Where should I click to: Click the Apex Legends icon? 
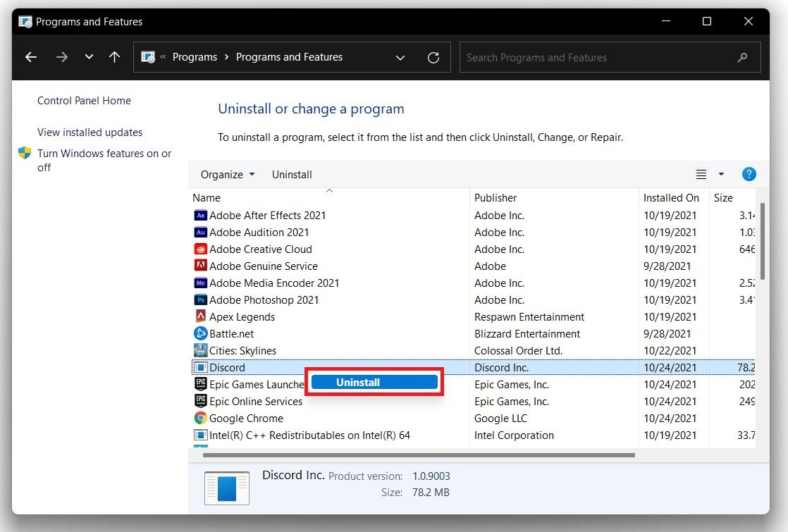point(200,317)
